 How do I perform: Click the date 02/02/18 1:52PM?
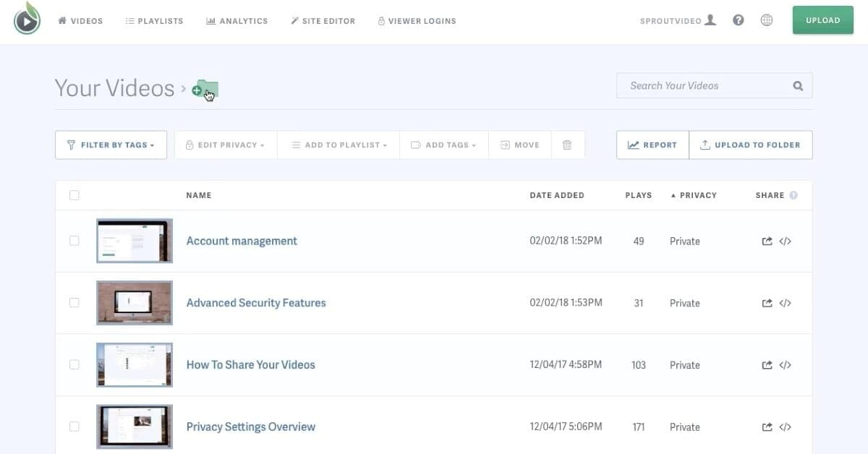[x=566, y=241]
